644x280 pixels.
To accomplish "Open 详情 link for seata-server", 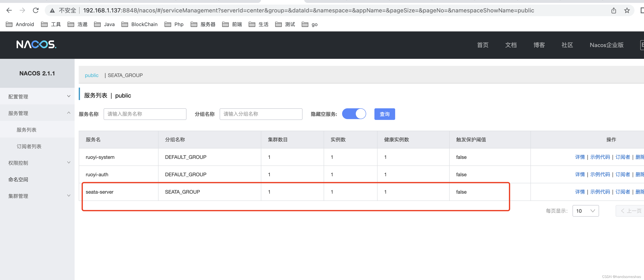I will [580, 192].
